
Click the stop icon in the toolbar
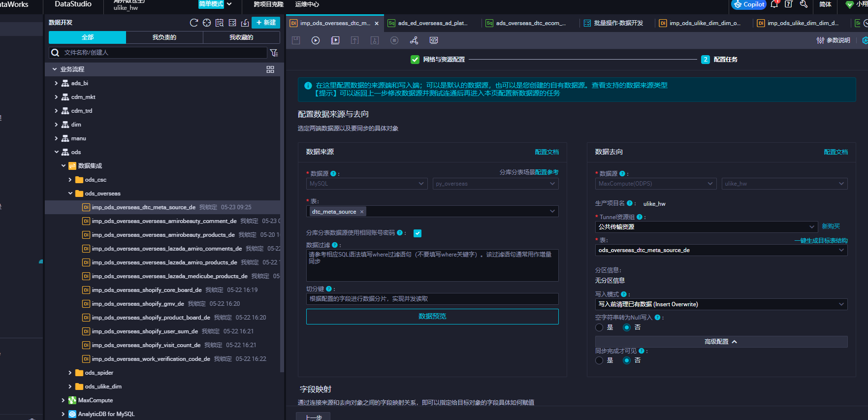pyautogui.click(x=394, y=40)
